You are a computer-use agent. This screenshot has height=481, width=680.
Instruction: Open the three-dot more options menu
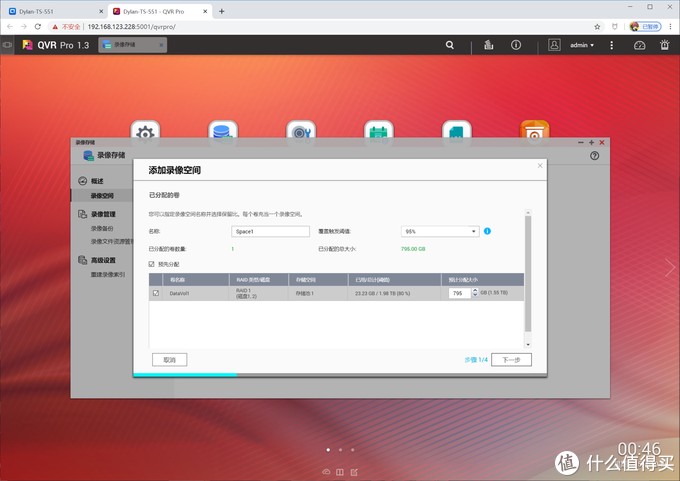(611, 45)
